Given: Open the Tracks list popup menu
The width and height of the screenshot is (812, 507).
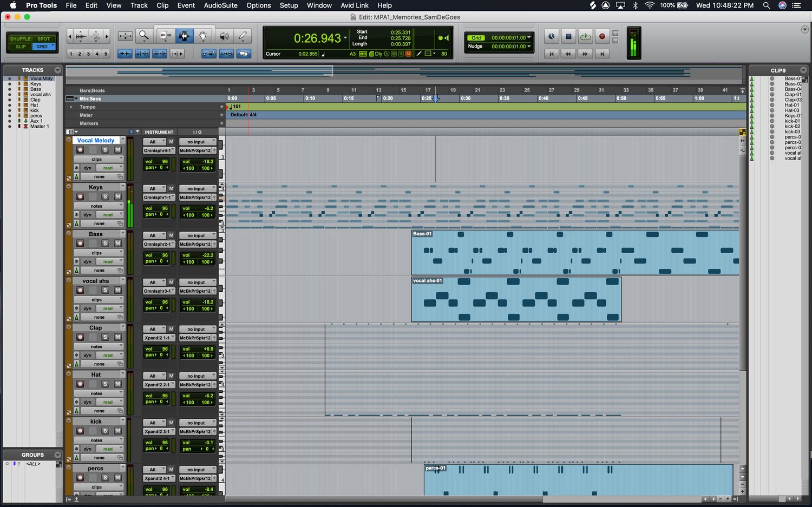Looking at the screenshot, I should (x=57, y=70).
